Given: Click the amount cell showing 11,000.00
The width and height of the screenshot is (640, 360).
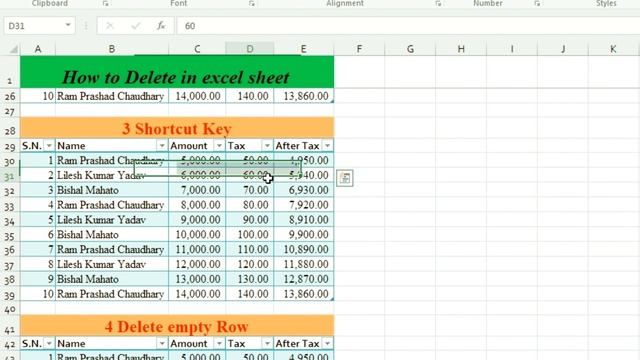Looking at the screenshot, I should (x=197, y=249).
